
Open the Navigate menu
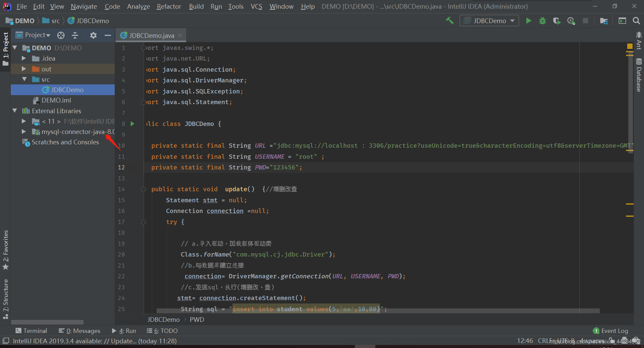(84, 6)
